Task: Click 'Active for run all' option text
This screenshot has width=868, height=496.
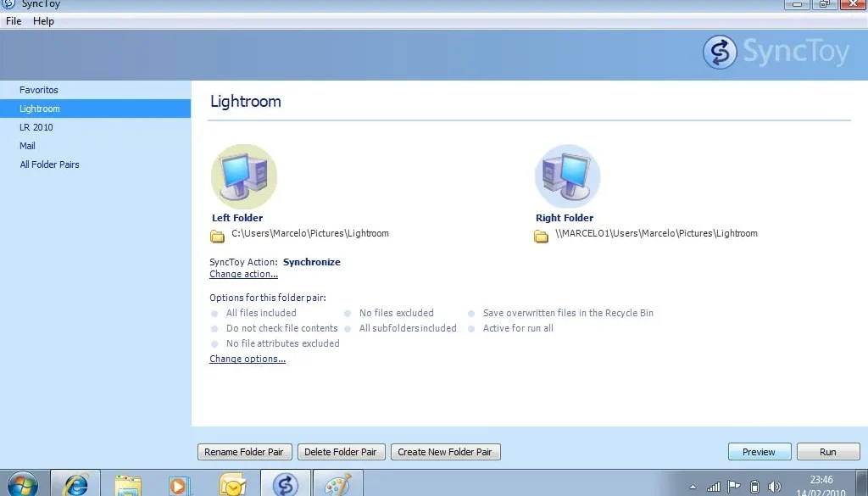Action: (x=518, y=328)
